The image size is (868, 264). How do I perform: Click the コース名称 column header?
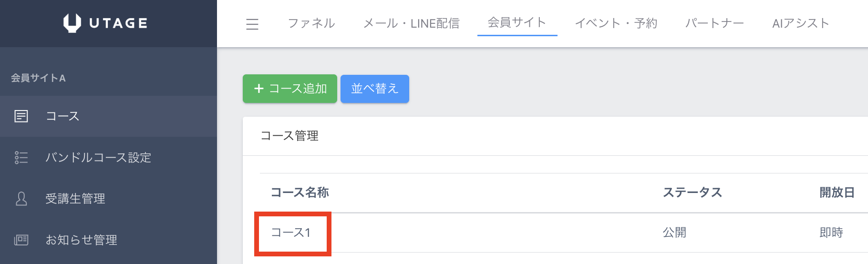coord(300,193)
